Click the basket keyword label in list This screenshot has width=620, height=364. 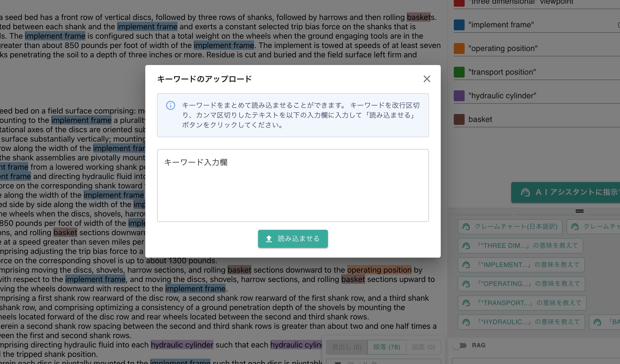(x=480, y=119)
